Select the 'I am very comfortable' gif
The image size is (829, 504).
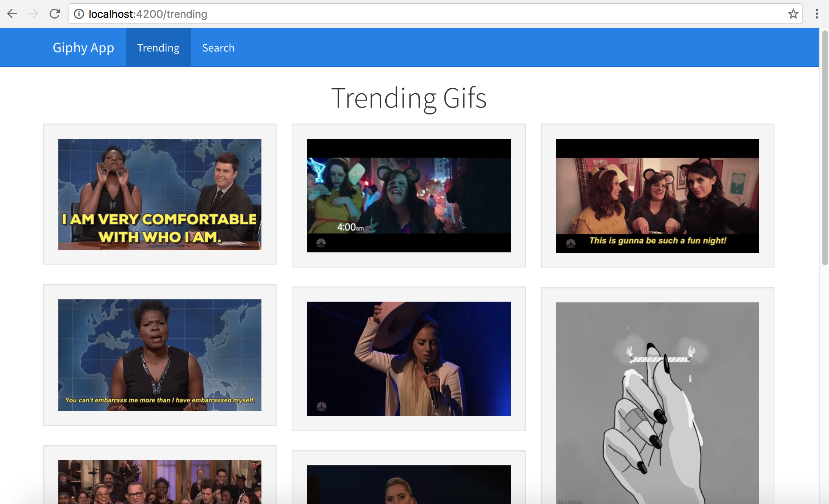point(160,194)
